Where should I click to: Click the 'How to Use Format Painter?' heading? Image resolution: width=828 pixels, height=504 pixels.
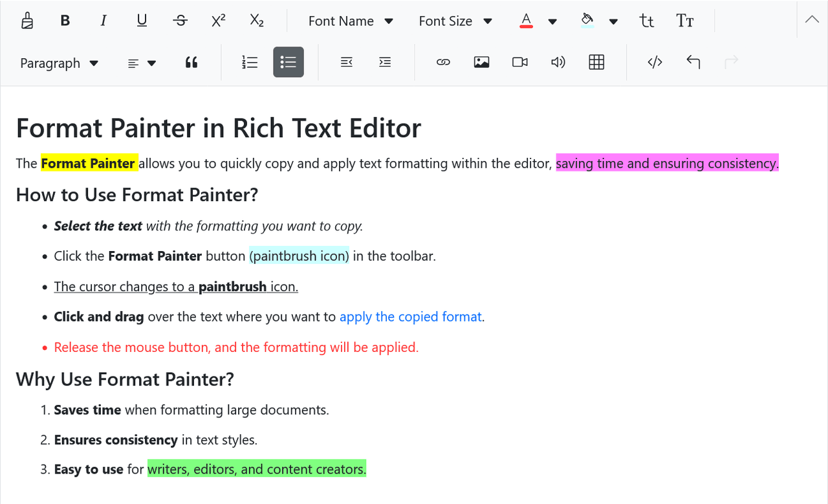[x=137, y=194]
